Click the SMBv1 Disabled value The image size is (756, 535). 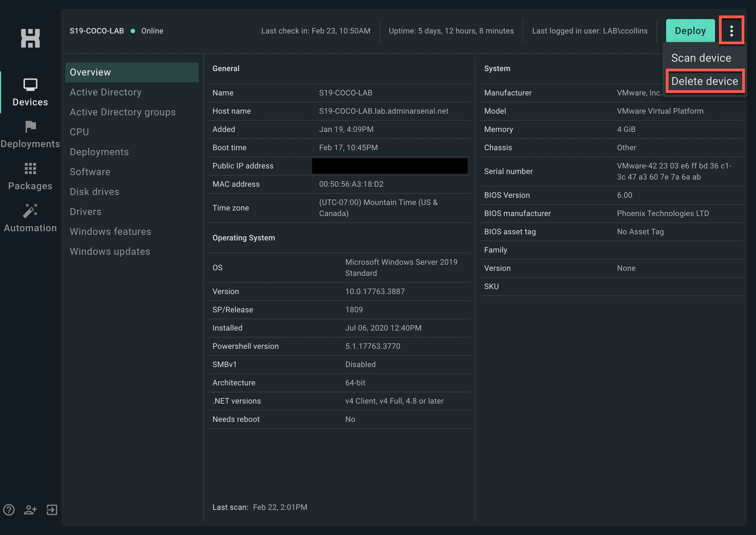pyautogui.click(x=360, y=364)
